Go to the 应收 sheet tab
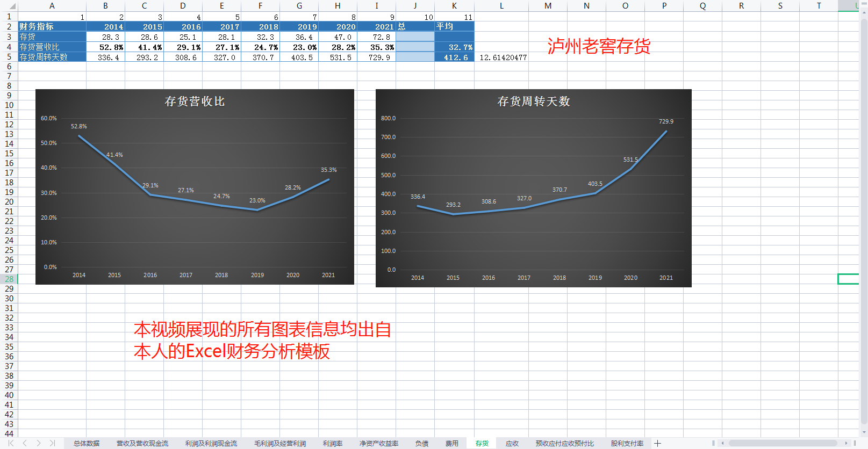The image size is (868, 449). tap(512, 443)
